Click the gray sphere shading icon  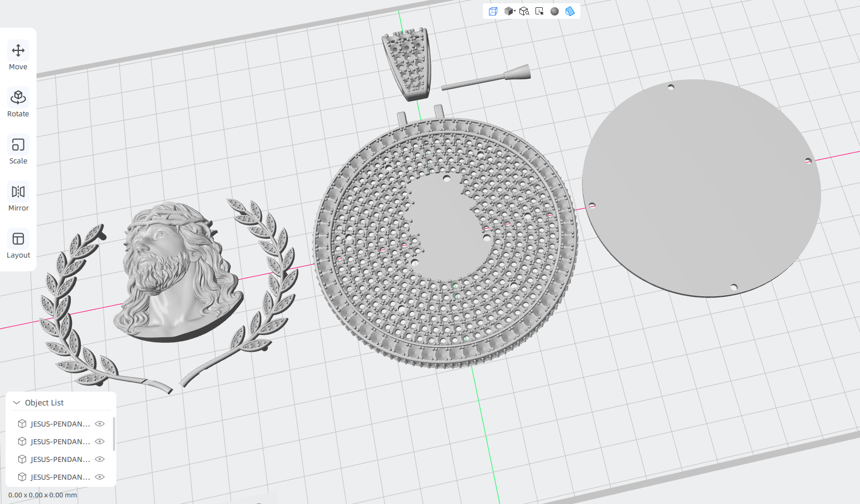(x=554, y=11)
